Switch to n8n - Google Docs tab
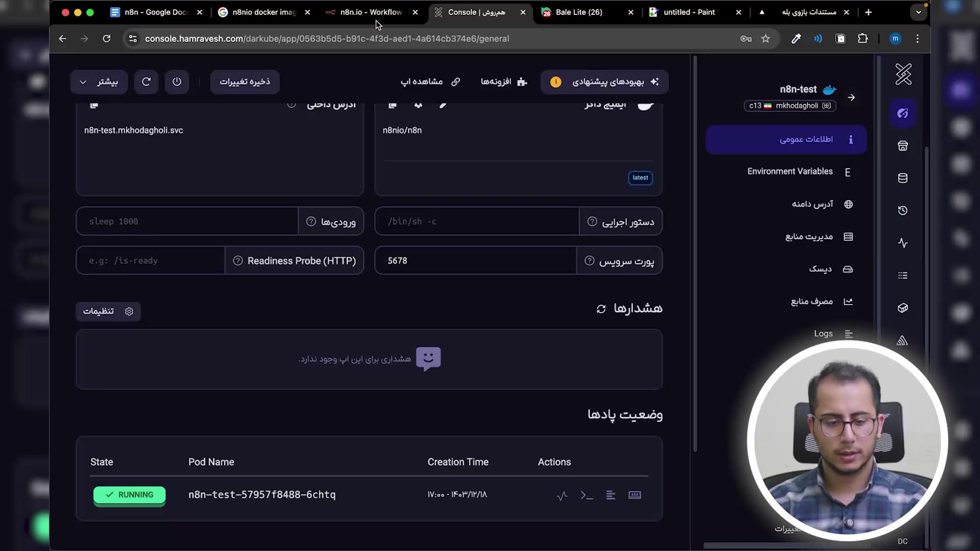 [156, 12]
